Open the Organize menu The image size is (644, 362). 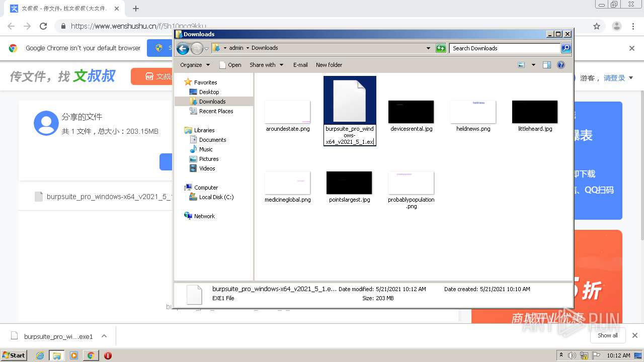(195, 65)
